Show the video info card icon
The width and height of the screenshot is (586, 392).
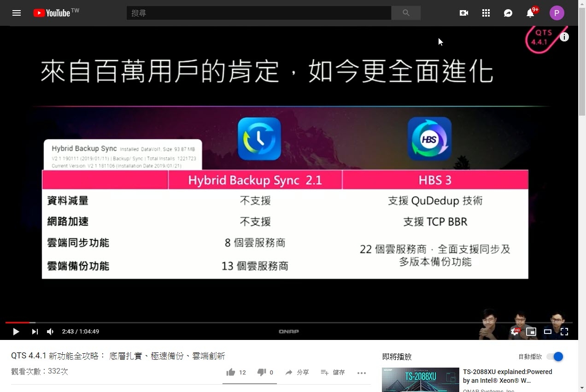pyautogui.click(x=564, y=37)
